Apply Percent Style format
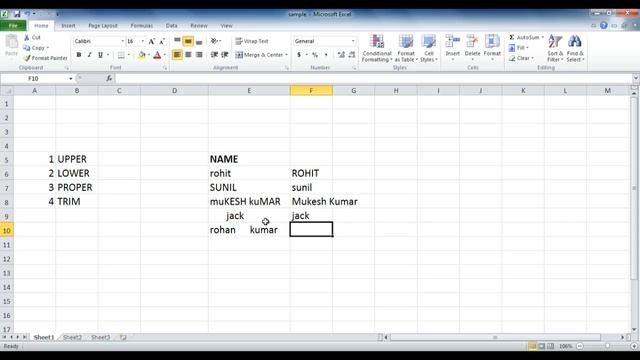Screen dimensions: 640x360 click(315, 55)
